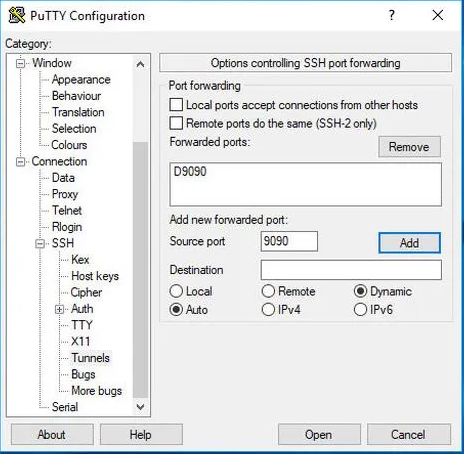Click the question mark help icon
The width and height of the screenshot is (464, 454).
(x=392, y=15)
